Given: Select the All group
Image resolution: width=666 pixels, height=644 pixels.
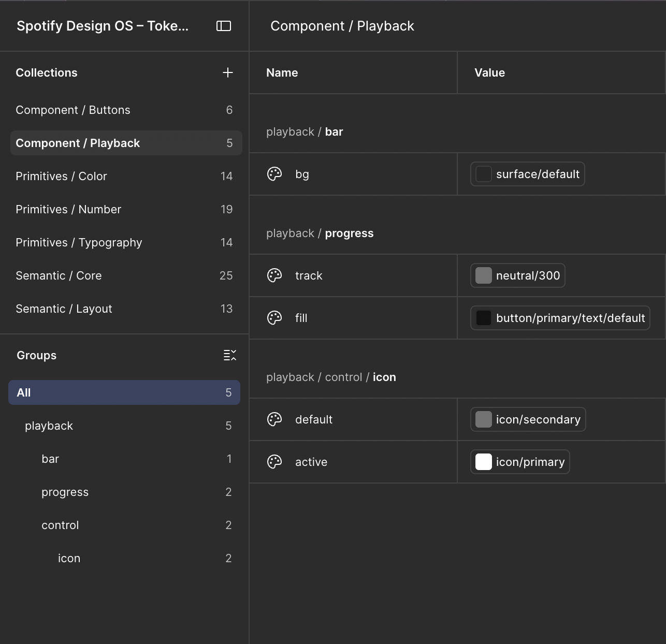Looking at the screenshot, I should pyautogui.click(x=124, y=392).
